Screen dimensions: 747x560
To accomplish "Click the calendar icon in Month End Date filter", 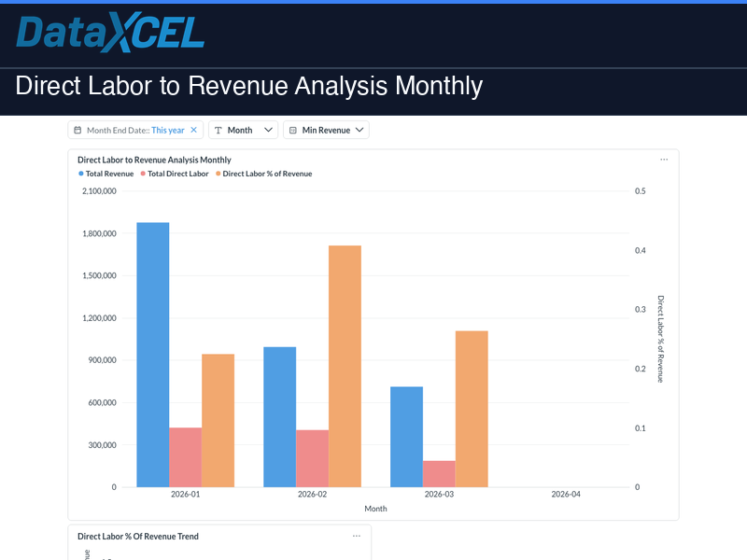I will [78, 130].
